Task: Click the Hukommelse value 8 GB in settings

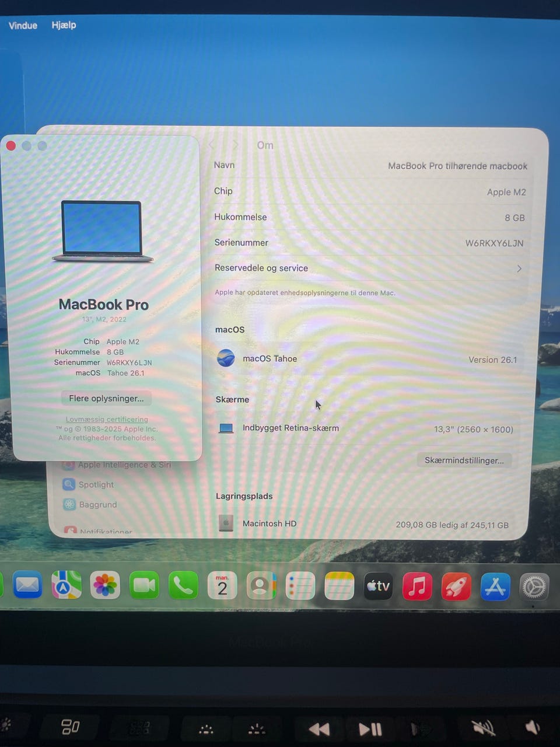Action: [x=514, y=217]
